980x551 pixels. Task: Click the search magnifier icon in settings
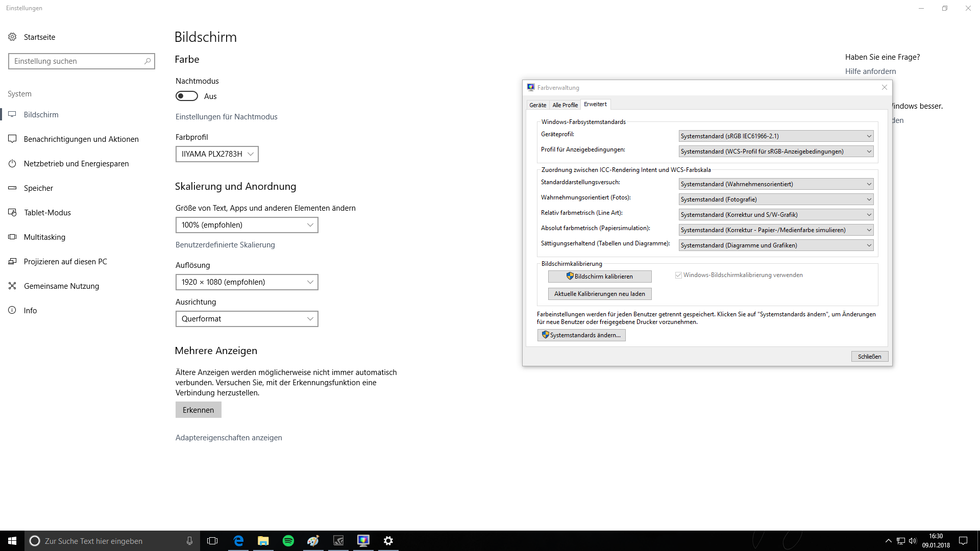[x=148, y=61]
